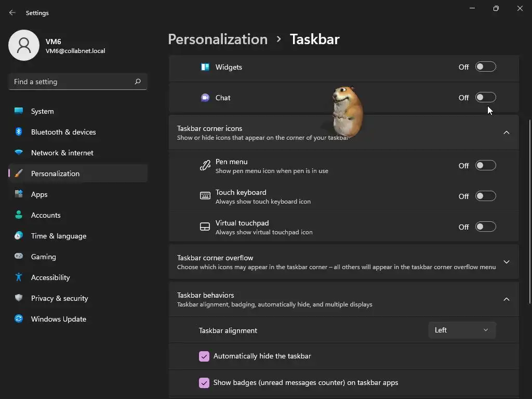Screen dimensions: 532x399
Task: Turn on the Widgets toggle
Action: coord(485,67)
